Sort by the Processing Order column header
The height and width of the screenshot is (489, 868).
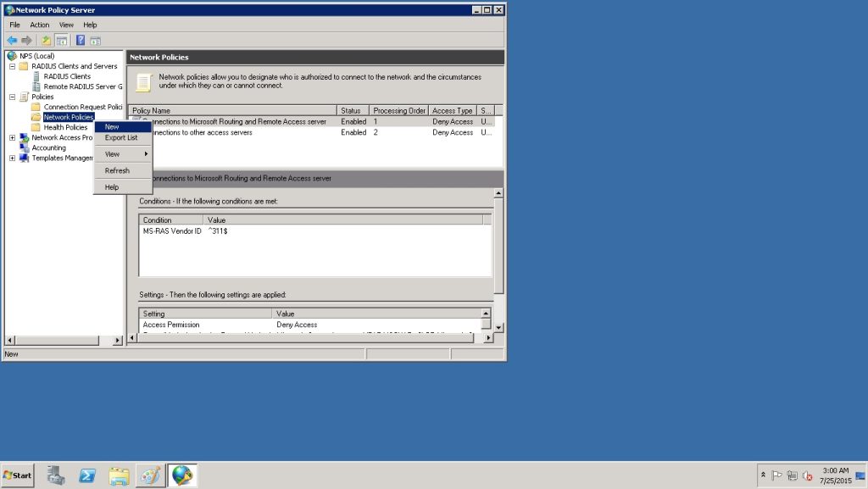click(398, 111)
